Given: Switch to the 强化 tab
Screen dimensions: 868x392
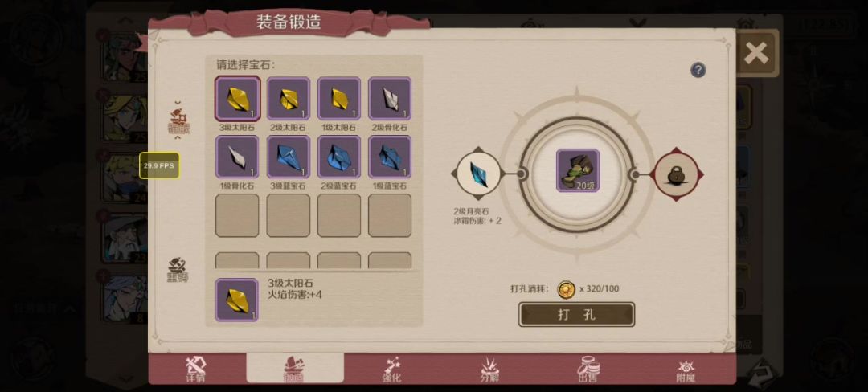Looking at the screenshot, I should tap(392, 369).
